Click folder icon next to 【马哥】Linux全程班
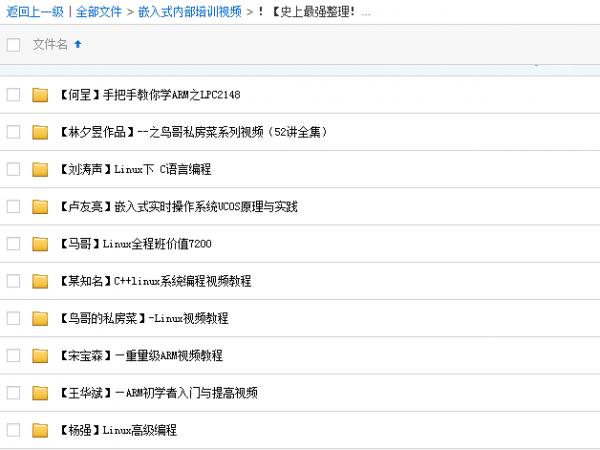600x450 pixels. pos(40,244)
